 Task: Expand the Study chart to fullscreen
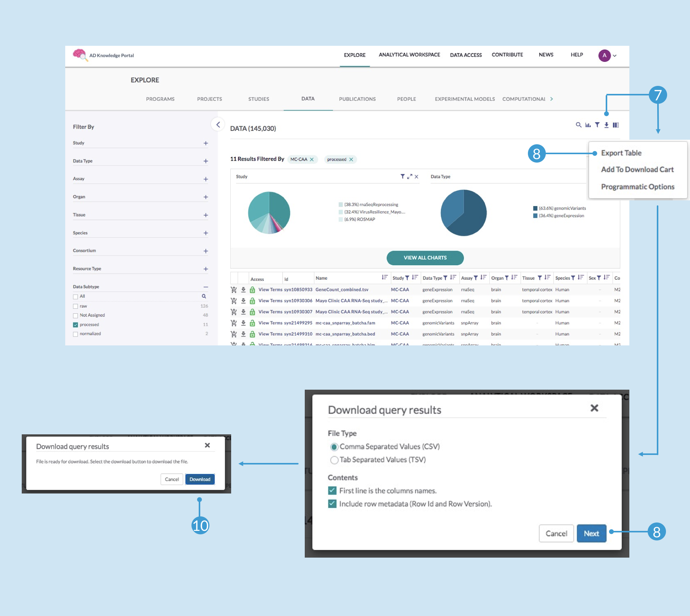[410, 176]
